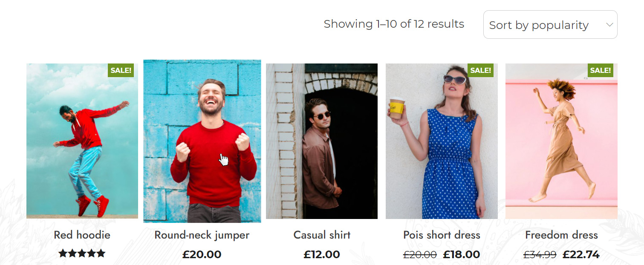Click the £20.00 price of Round-neck jumper
Screen dimensions: 644x265
[x=202, y=255]
